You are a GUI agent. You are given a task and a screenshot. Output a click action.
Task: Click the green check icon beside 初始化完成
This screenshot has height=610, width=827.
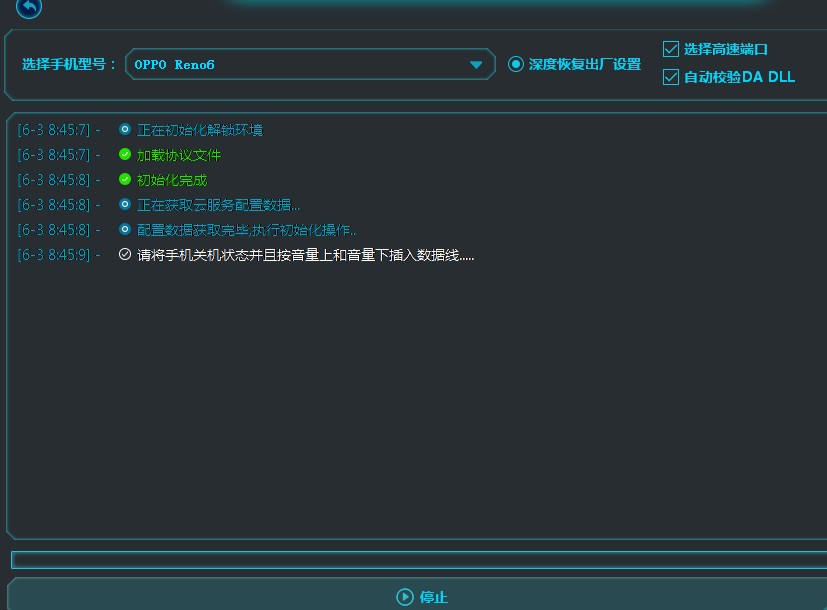click(x=125, y=179)
